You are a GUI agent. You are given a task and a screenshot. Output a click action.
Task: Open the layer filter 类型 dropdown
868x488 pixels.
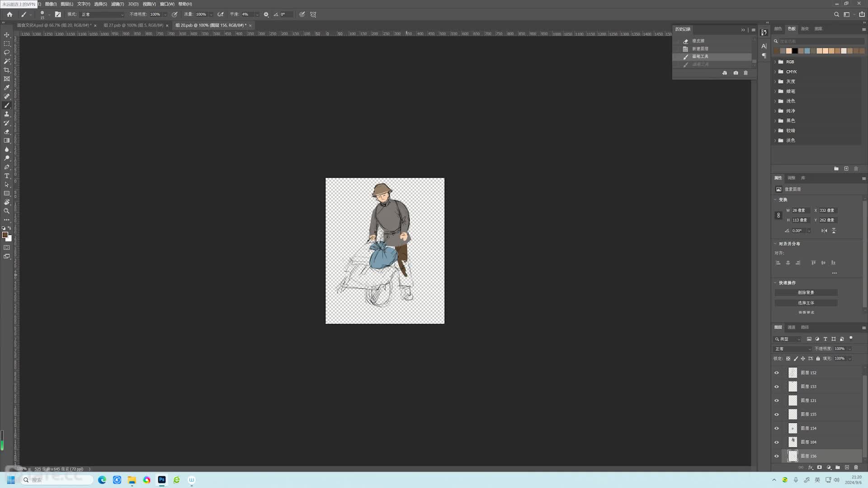[x=788, y=339]
